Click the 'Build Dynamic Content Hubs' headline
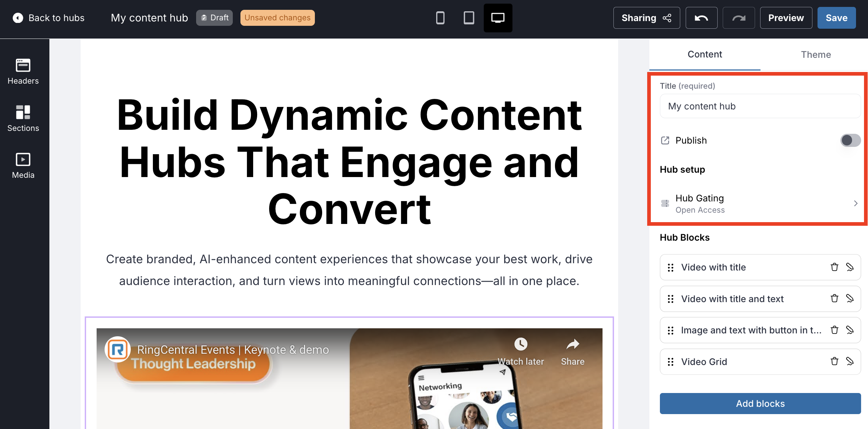The height and width of the screenshot is (429, 868). (349, 162)
